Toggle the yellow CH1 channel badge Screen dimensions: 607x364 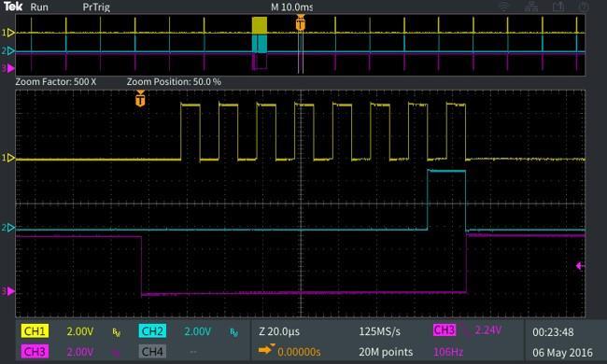35,331
